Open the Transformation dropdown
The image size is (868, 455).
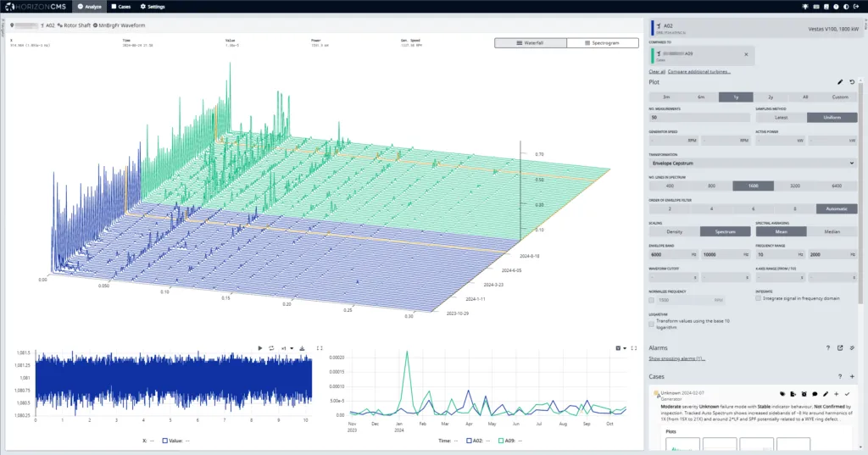[x=753, y=163]
